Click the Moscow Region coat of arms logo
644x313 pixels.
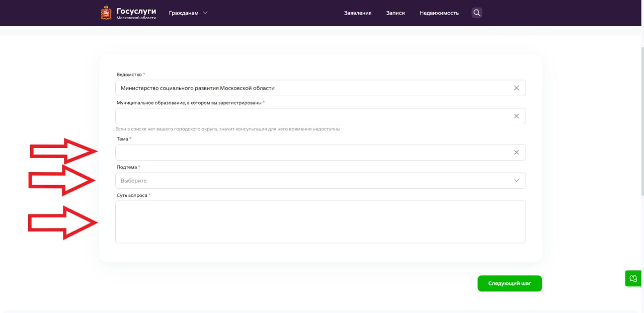pos(106,13)
